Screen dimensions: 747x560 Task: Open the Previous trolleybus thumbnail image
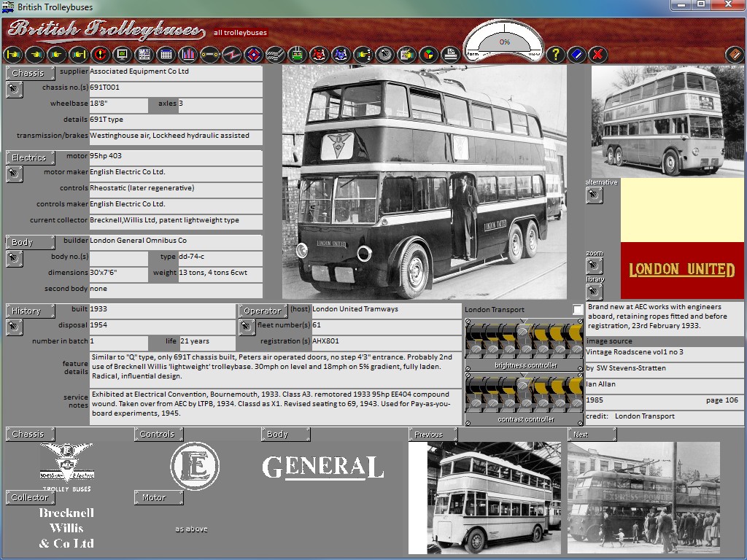coord(484,497)
